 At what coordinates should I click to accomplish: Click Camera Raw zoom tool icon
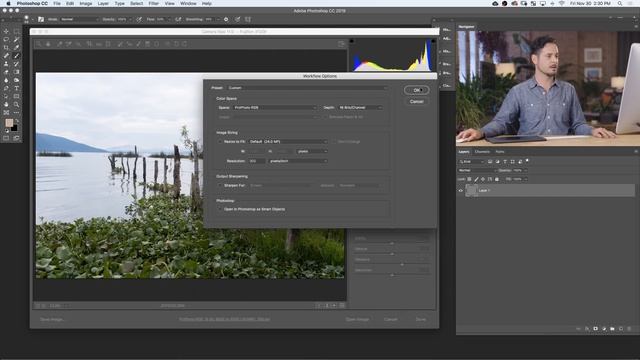click(39, 44)
